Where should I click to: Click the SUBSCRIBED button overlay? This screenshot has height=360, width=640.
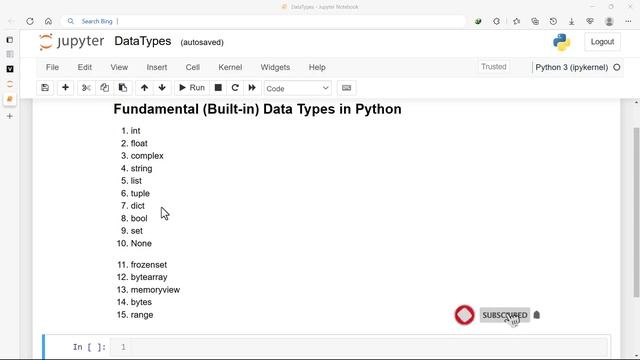coord(504,315)
